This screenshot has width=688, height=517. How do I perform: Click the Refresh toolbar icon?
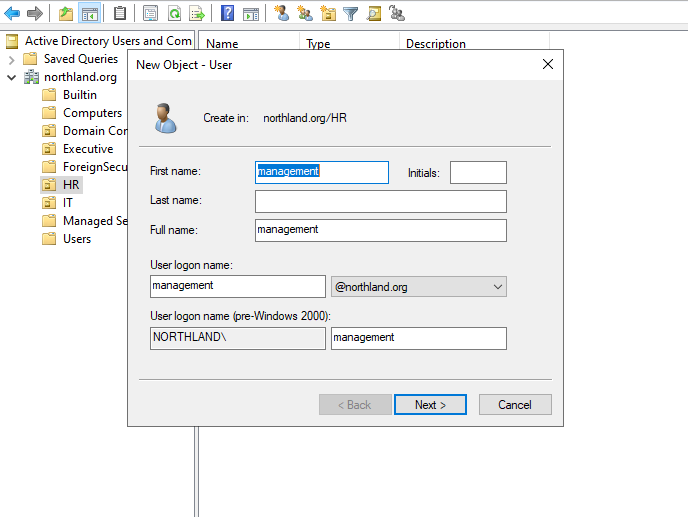tap(174, 13)
